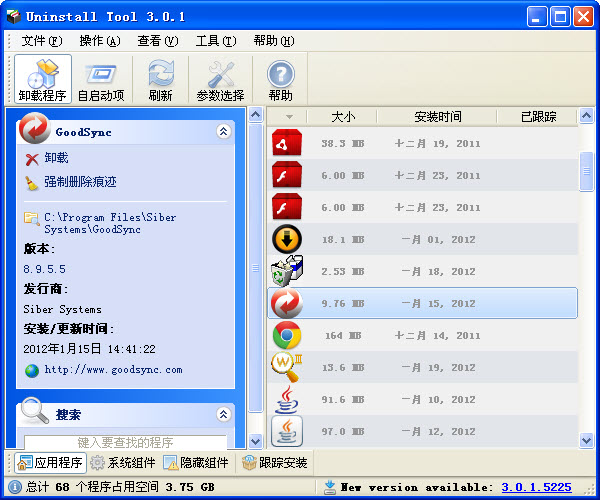The image size is (600, 500).
Task: Select the yellow download arrow program icon
Action: 287,239
